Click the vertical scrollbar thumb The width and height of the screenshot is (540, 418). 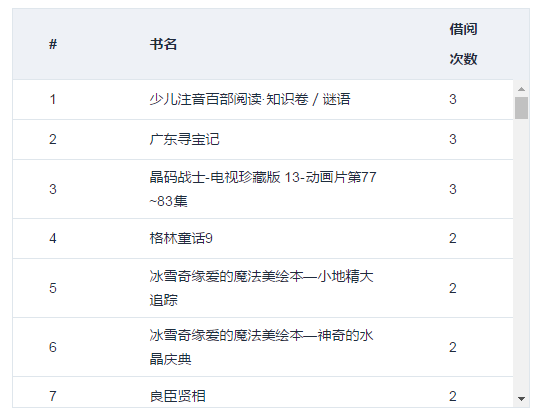pyautogui.click(x=521, y=108)
